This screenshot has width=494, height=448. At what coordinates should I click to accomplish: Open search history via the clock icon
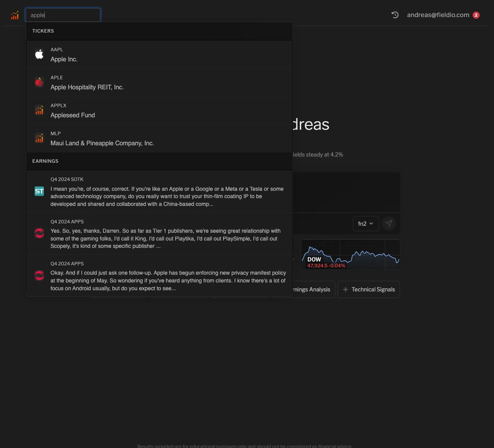pyautogui.click(x=395, y=15)
